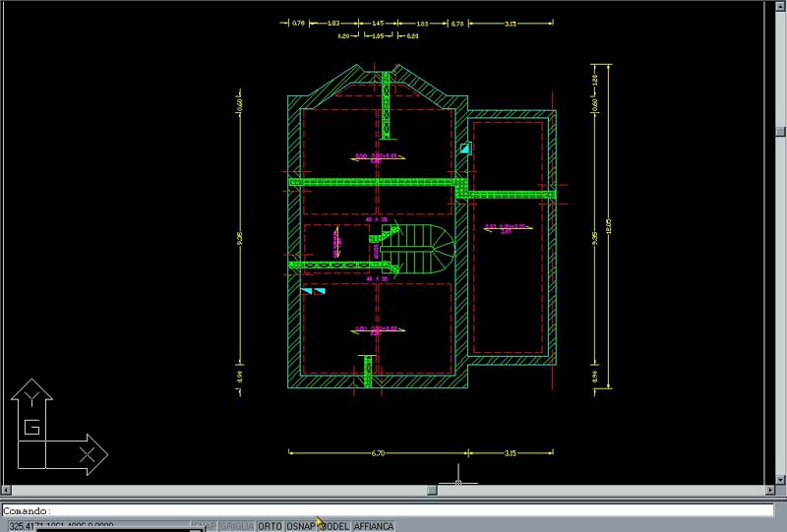The width and height of the screenshot is (787, 532).
Task: Click the horizontal scrollbar left arrow
Action: tap(8, 490)
